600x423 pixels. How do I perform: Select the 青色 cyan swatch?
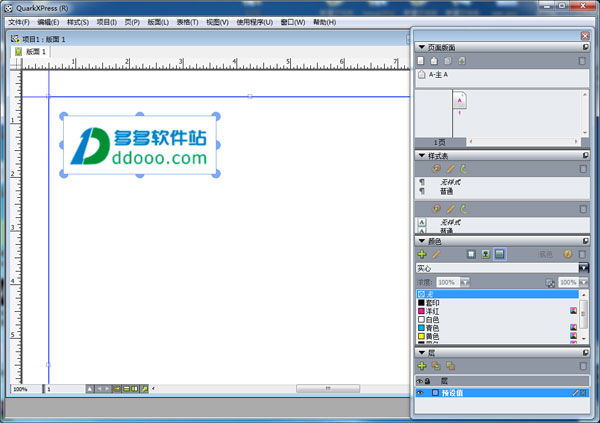coord(421,328)
